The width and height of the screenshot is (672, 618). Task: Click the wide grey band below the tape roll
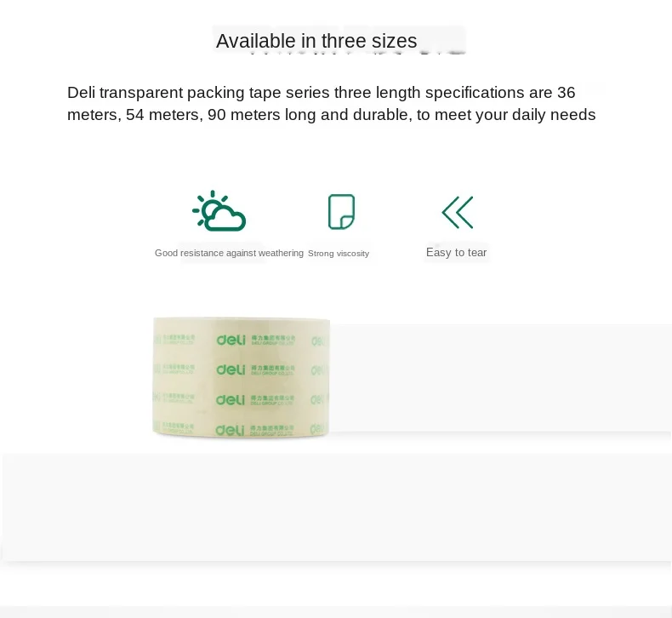click(x=337, y=507)
